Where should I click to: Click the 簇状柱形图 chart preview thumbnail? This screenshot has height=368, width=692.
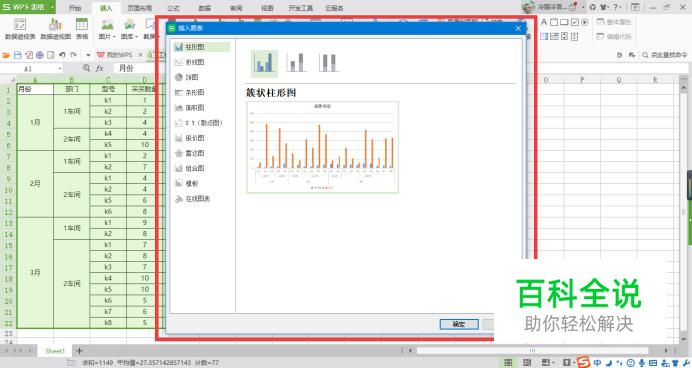coord(323,147)
